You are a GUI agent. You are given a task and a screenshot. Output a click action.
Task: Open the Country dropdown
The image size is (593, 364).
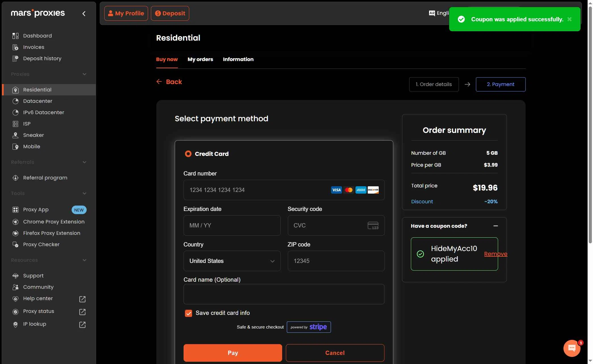coord(232,261)
